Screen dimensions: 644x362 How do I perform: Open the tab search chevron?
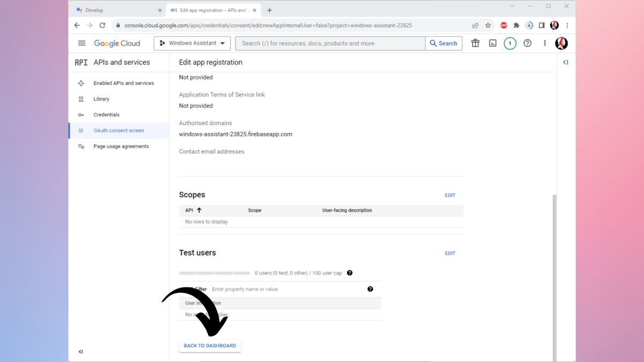[512, 6]
